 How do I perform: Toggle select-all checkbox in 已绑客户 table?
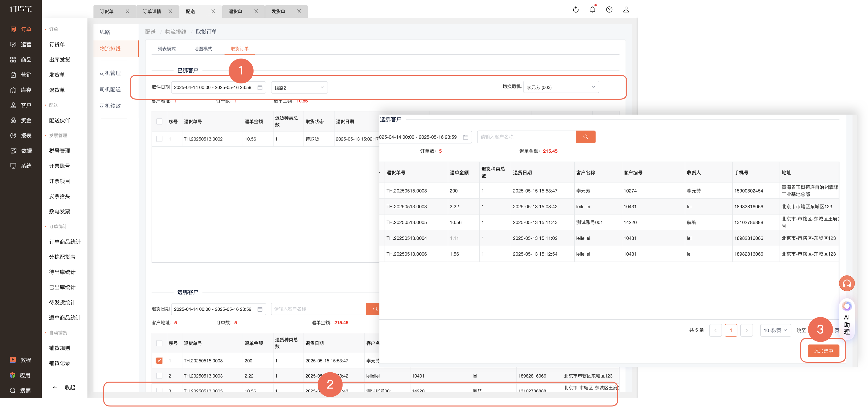tap(159, 121)
